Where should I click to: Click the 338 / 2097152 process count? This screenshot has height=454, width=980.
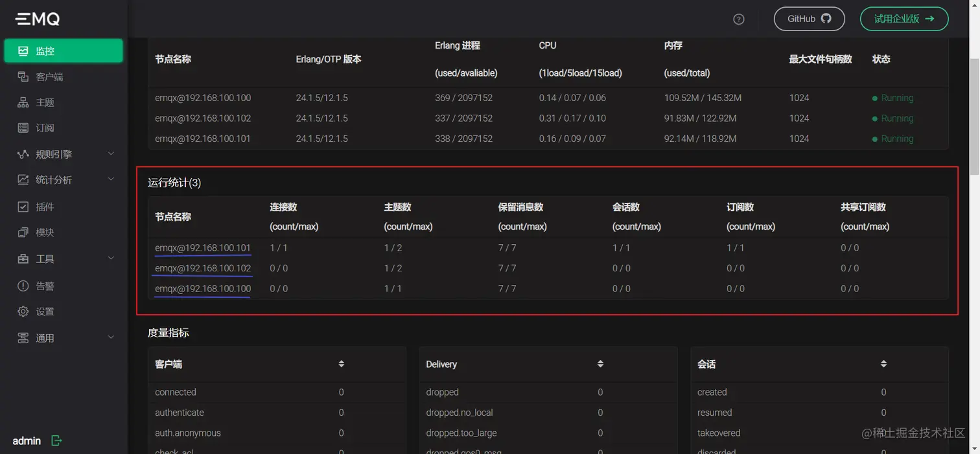[463, 139]
